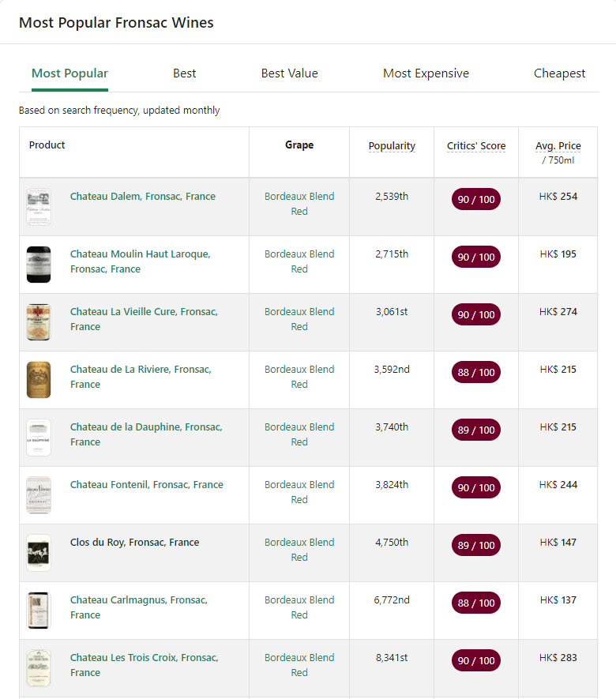The image size is (616, 699).
Task: Click the Critics' Score column header
Action: [476, 146]
